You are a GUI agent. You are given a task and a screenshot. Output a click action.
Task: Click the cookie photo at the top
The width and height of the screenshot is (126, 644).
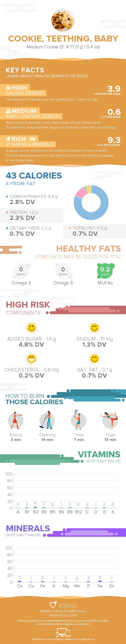point(63,20)
